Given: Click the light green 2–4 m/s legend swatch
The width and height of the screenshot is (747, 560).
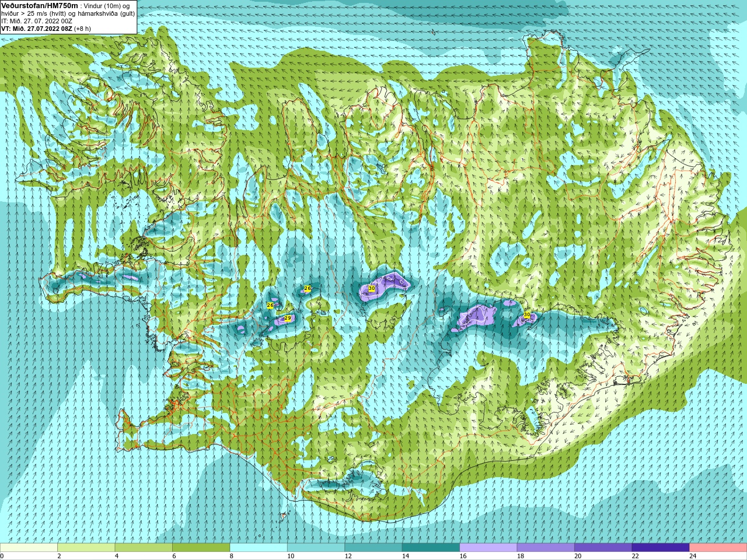Looking at the screenshot, I should 86,548.
